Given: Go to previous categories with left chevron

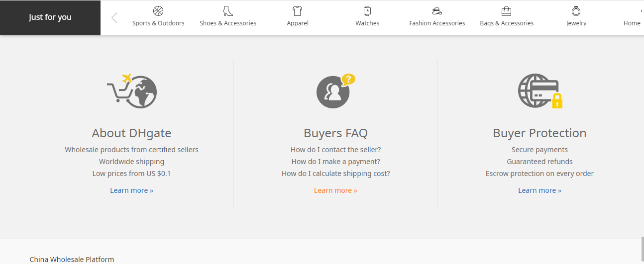Looking at the screenshot, I should pyautogui.click(x=114, y=18).
